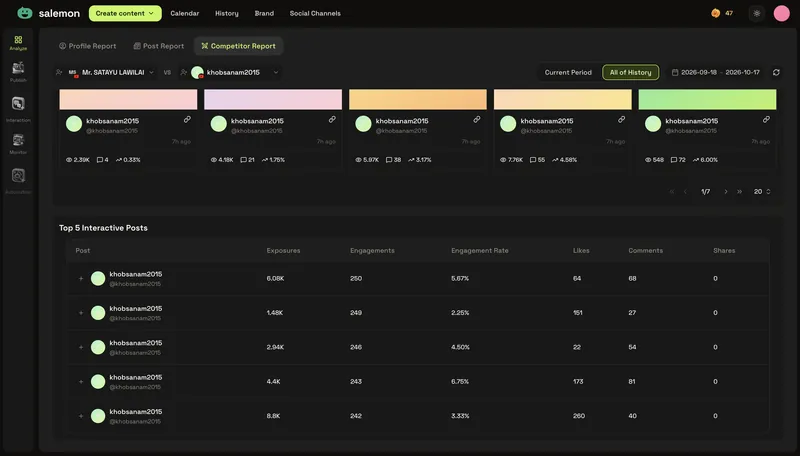The width and height of the screenshot is (800, 456).
Task: Open the orange gradient post thumbnail
Action: click(x=418, y=99)
